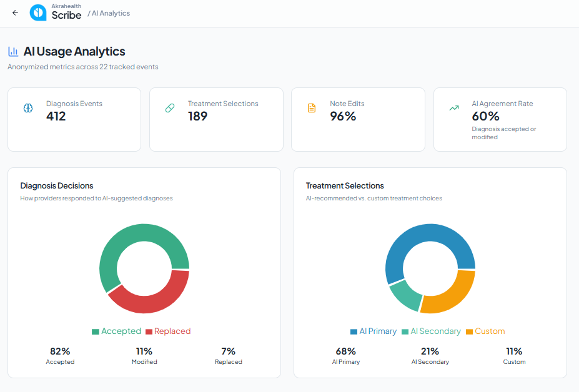Open the AI Analytics breadcrumb
This screenshot has height=392, width=579.
111,13
